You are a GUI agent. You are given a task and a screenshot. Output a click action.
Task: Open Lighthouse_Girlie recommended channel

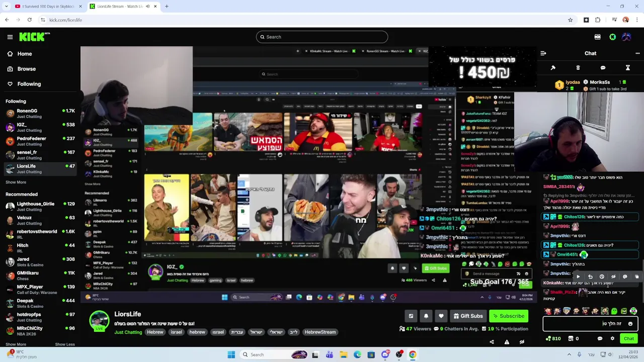coord(40,206)
